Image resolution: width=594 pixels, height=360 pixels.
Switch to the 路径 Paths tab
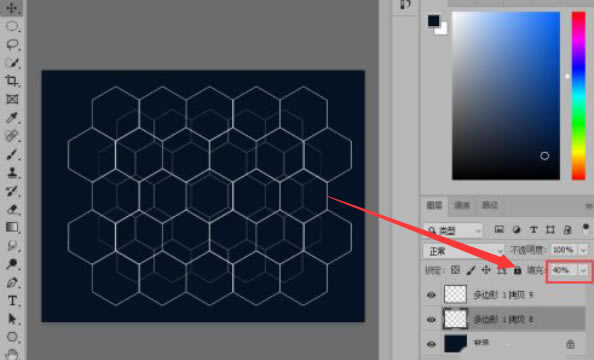pyautogui.click(x=489, y=205)
